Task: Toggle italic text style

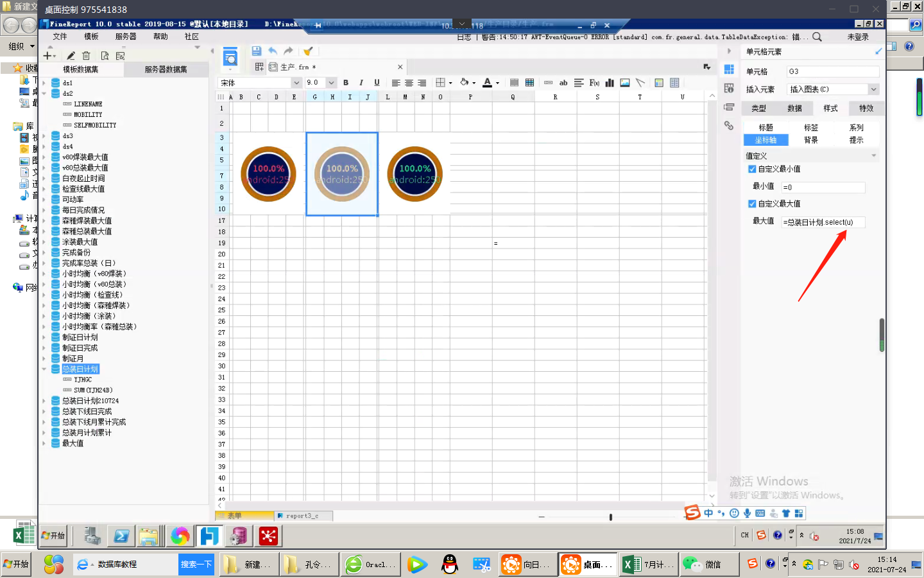Action: [361, 83]
